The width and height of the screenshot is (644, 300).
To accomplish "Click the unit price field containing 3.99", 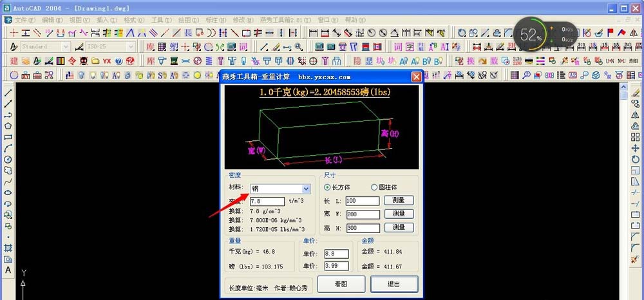I will click(x=336, y=266).
